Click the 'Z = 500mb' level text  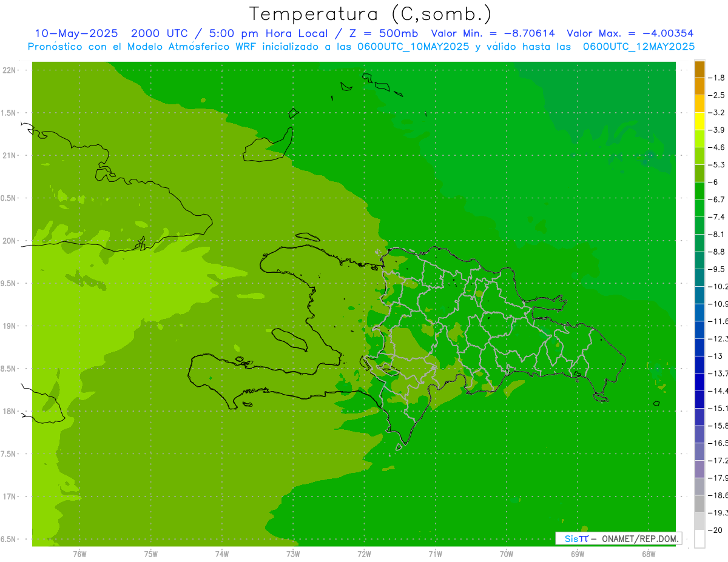383,33
